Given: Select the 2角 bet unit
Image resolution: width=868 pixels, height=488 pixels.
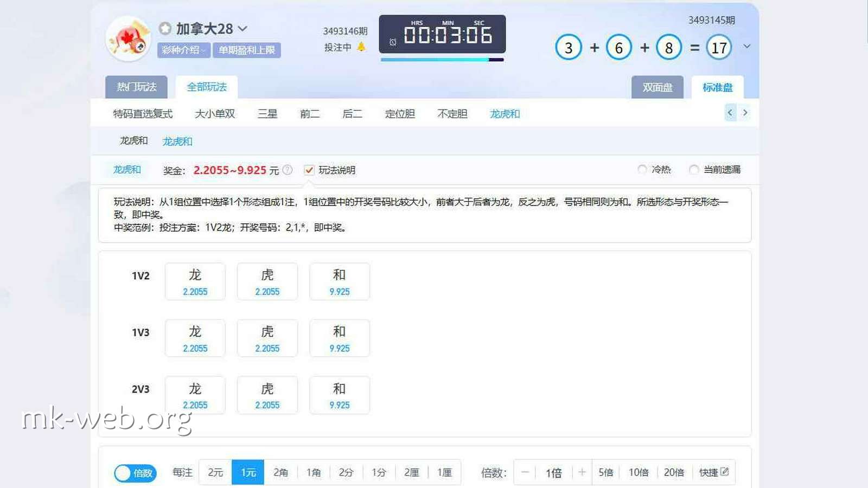Looking at the screenshot, I should tap(280, 472).
